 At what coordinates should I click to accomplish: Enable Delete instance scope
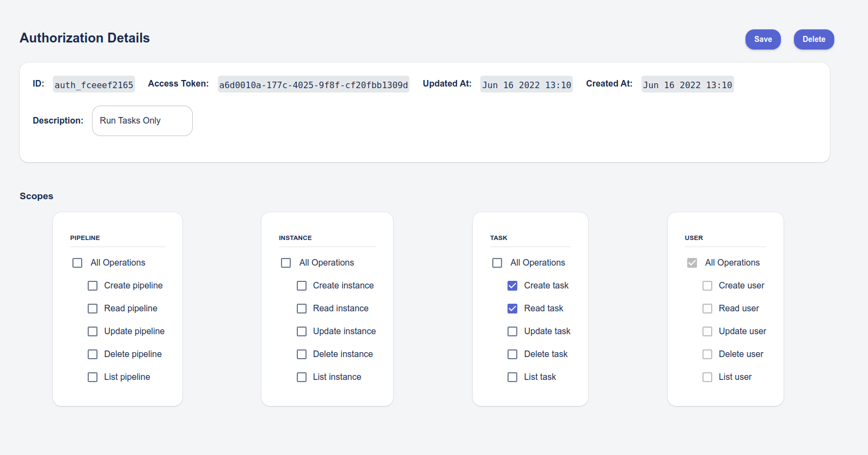click(302, 354)
